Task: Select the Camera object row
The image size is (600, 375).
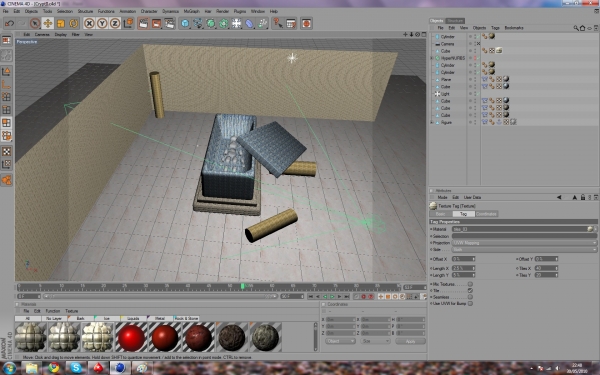Action: click(x=447, y=44)
